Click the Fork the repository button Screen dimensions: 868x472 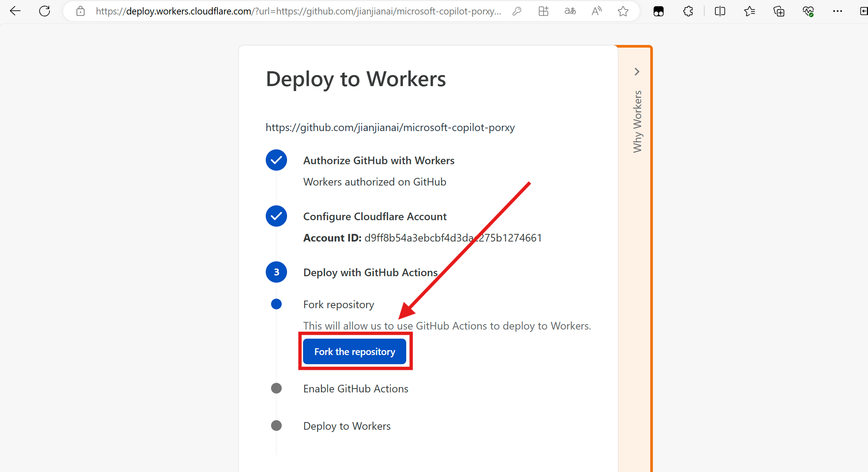pyautogui.click(x=354, y=352)
